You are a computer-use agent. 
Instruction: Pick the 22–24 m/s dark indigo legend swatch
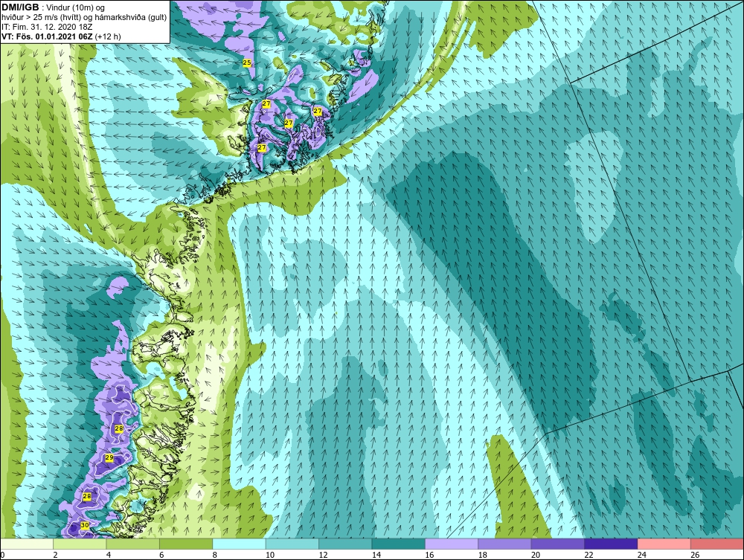[611, 544]
